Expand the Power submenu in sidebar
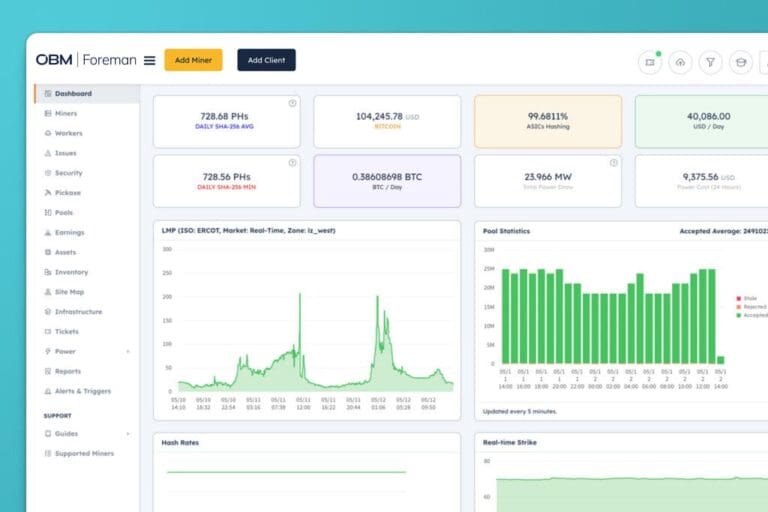 tap(127, 352)
